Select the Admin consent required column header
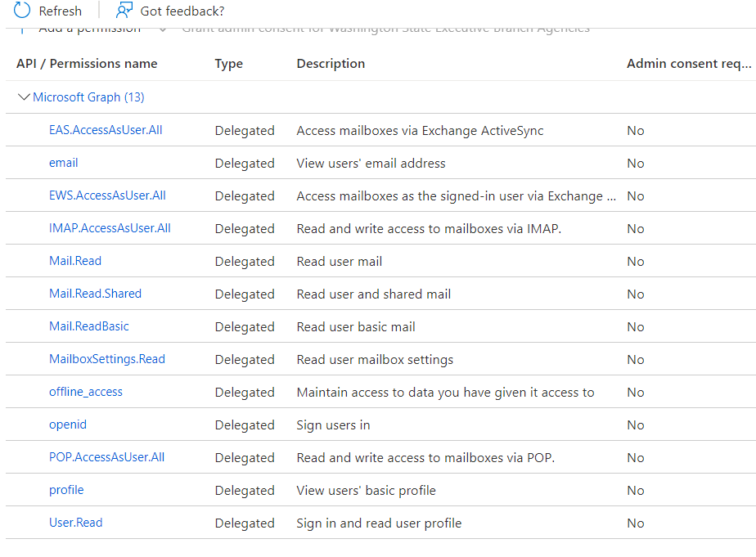 tap(690, 63)
